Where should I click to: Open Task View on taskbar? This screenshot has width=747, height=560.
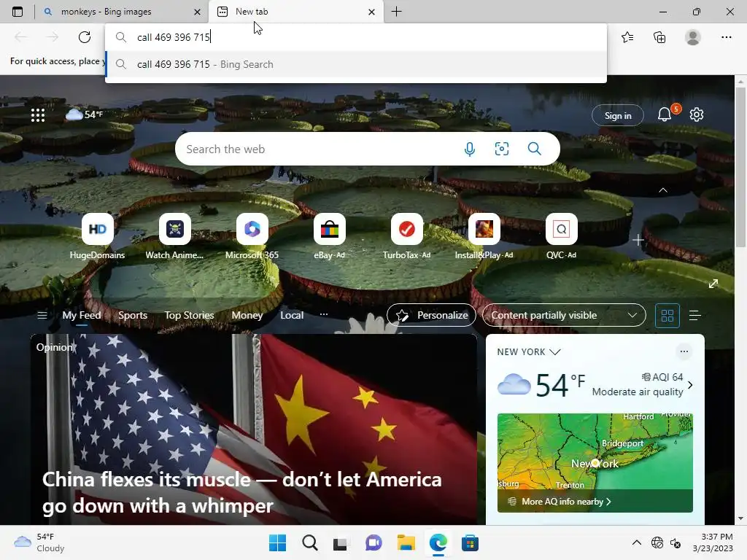[341, 542]
